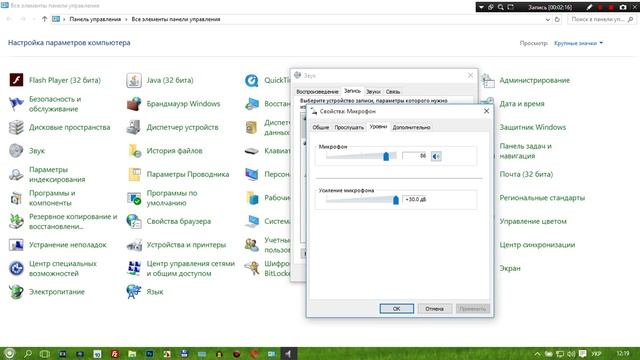Refresh the control panel address bar
The image size is (640, 360).
[557, 19]
